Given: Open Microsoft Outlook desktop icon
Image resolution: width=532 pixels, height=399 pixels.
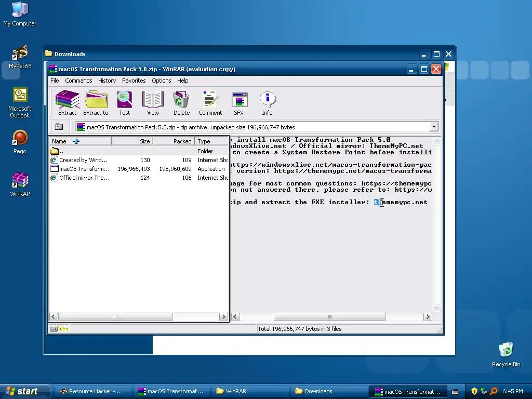Looking at the screenshot, I should (20, 103).
